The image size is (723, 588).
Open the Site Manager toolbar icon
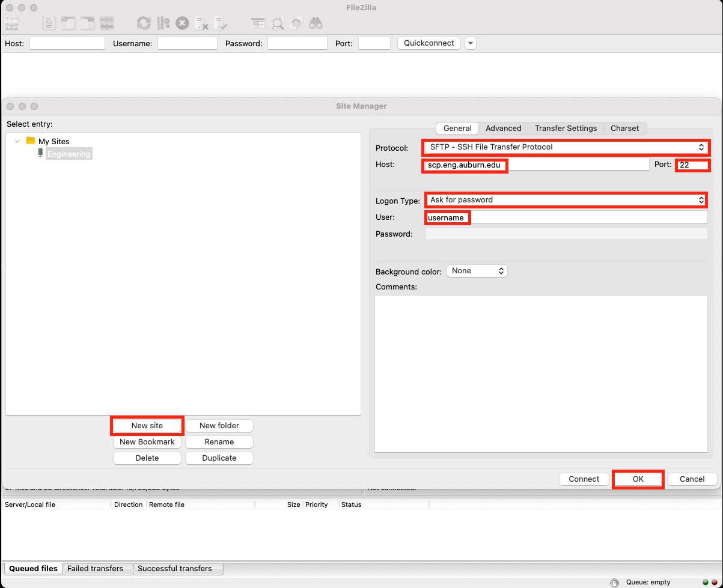12,23
